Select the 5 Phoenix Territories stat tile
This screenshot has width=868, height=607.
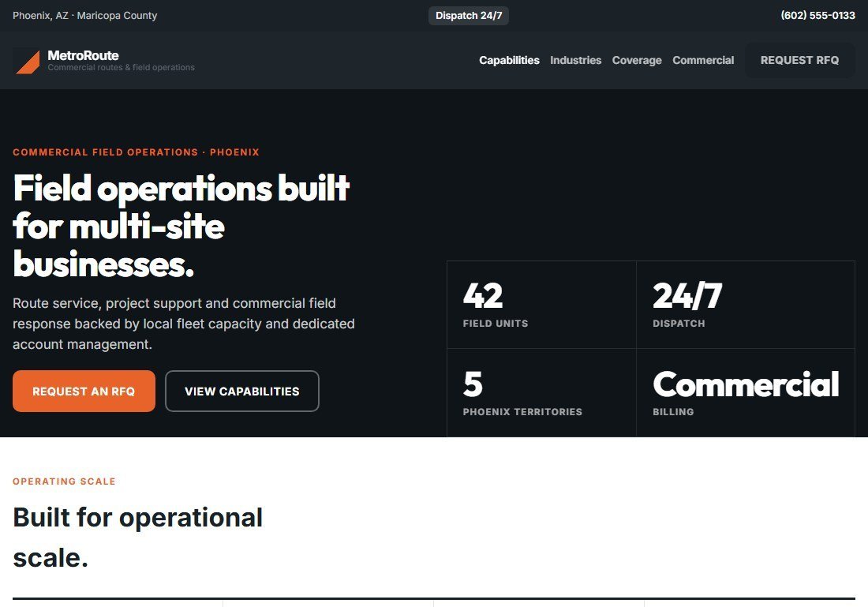[541, 392]
